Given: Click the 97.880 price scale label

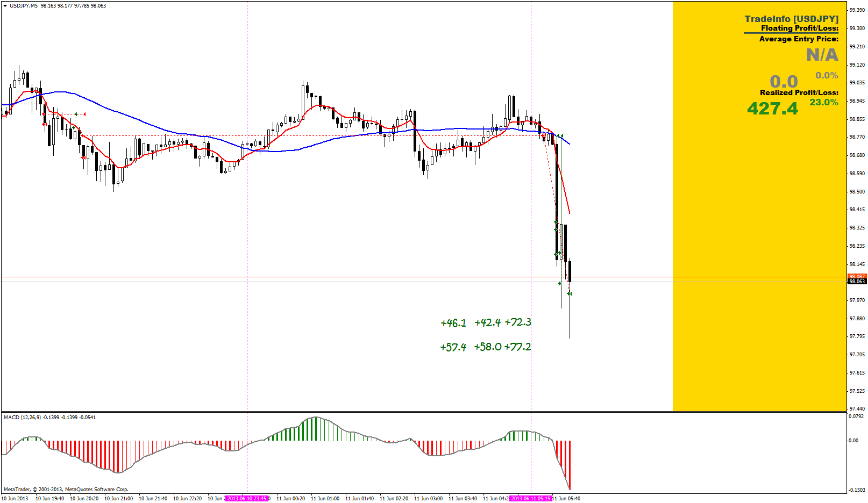Looking at the screenshot, I should (857, 319).
